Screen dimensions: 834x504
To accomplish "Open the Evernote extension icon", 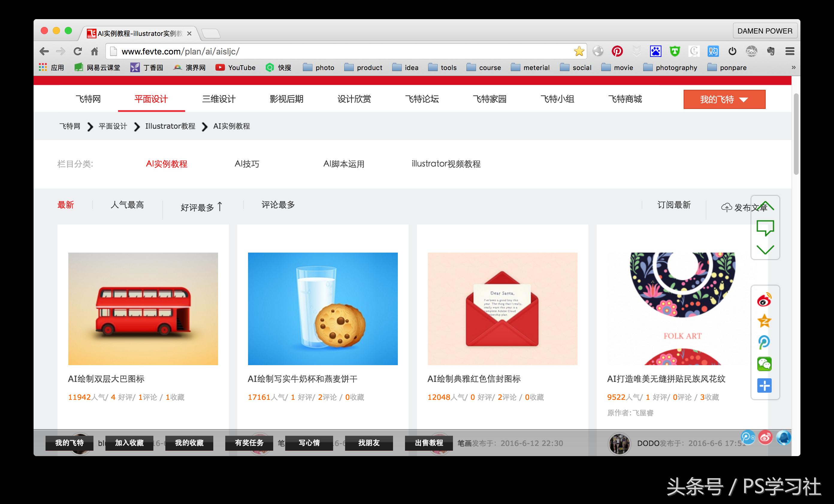I will coord(771,51).
